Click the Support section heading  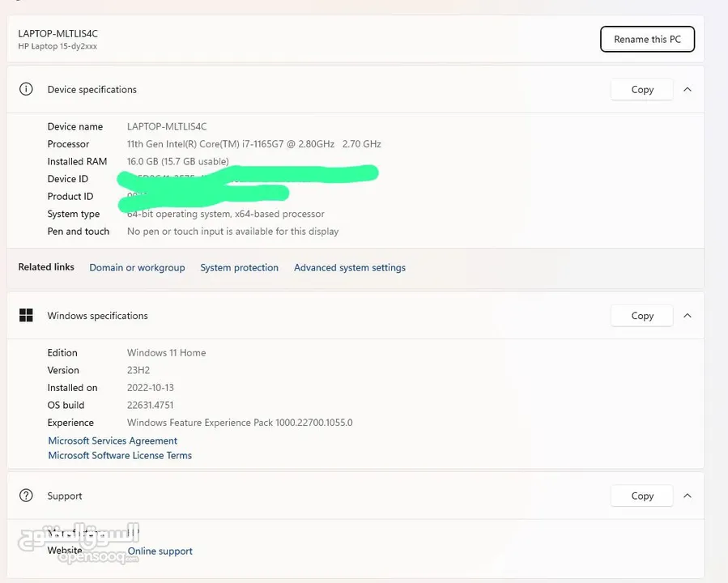(x=65, y=496)
